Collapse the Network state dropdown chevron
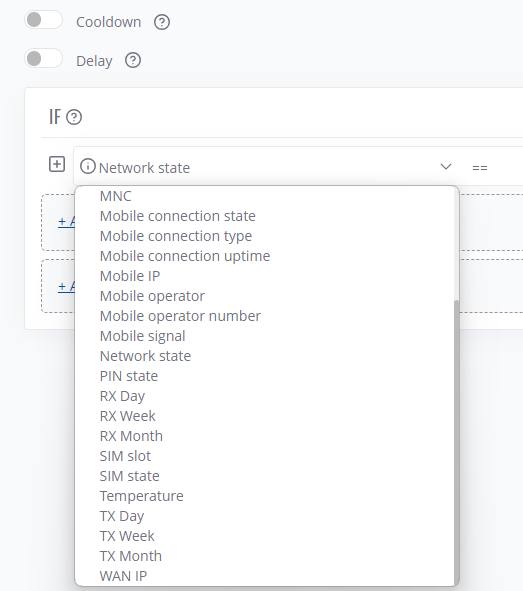This screenshot has width=523, height=591. (x=446, y=167)
